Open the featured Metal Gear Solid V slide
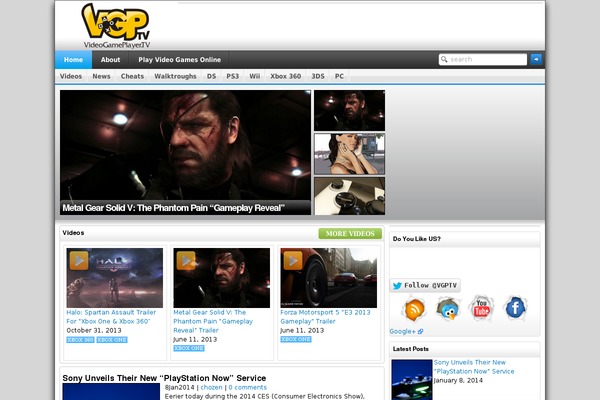The width and height of the screenshot is (600, 400). [x=185, y=152]
